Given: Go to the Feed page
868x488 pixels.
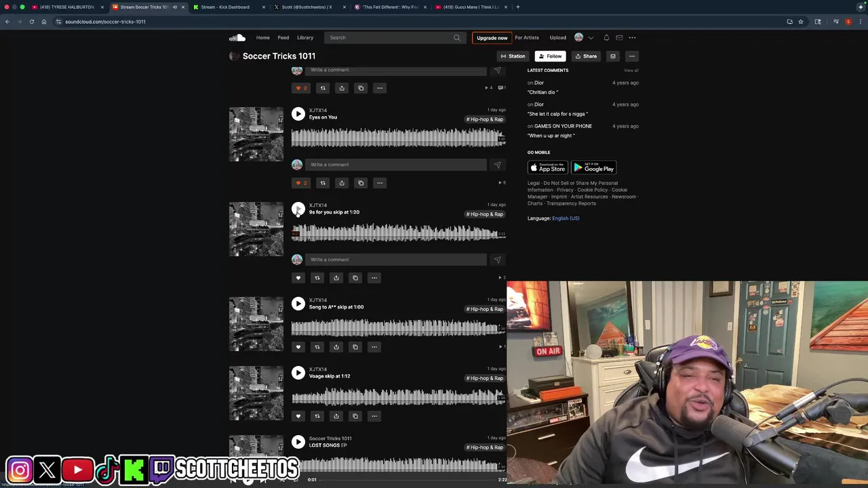Looking at the screenshot, I should 283,38.
